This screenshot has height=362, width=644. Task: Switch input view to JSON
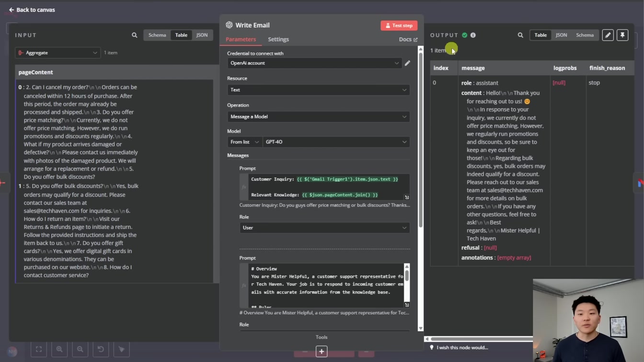[x=202, y=35]
